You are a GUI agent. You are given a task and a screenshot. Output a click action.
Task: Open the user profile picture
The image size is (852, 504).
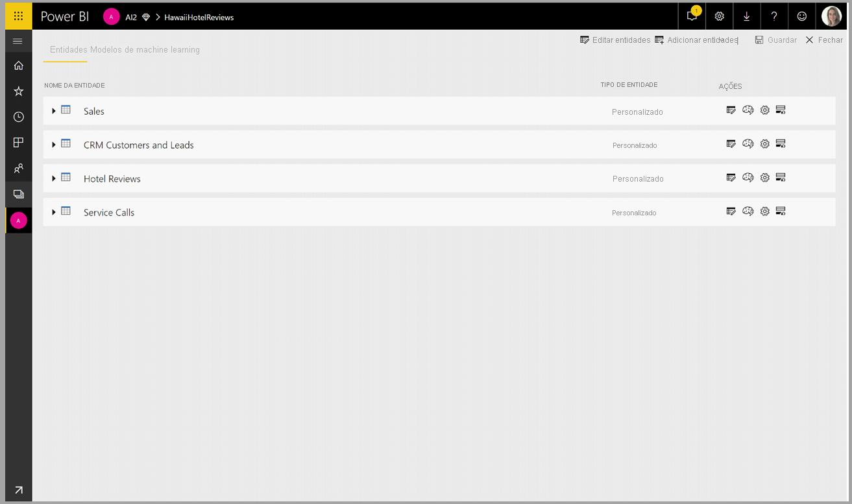pos(831,16)
